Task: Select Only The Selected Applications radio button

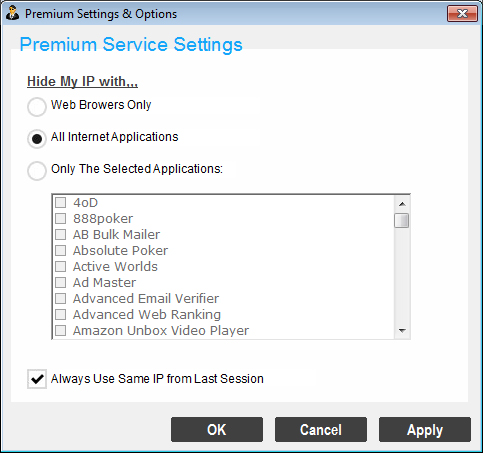Action: coord(37,171)
